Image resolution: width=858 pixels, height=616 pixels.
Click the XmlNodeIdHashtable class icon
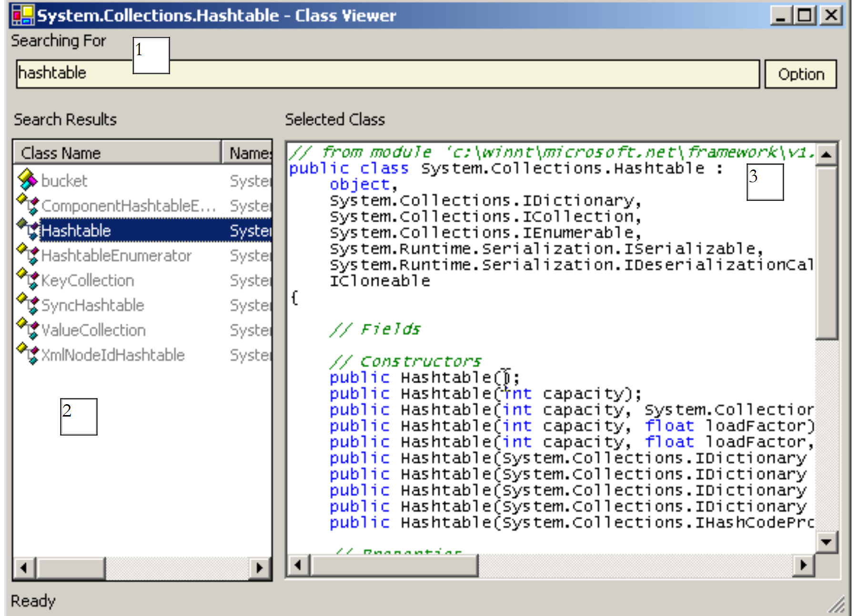(x=28, y=354)
